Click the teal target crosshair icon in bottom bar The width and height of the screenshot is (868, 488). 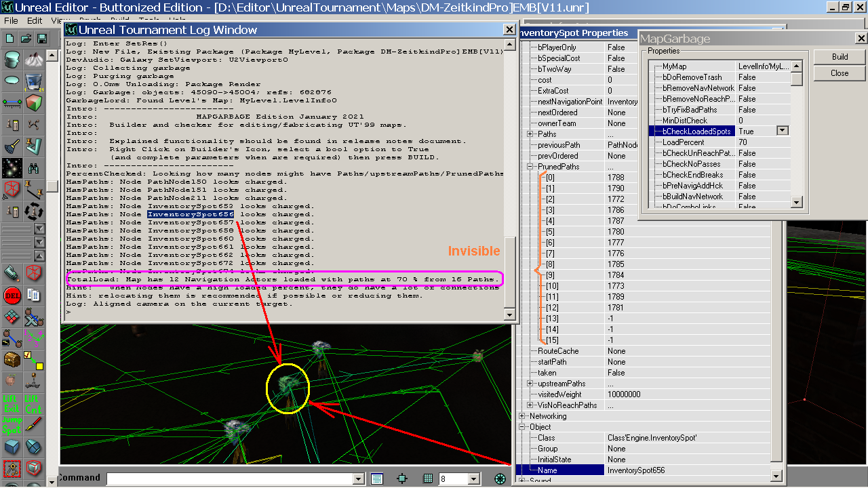402,479
